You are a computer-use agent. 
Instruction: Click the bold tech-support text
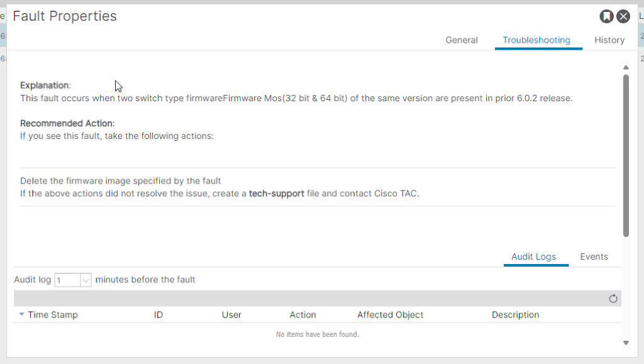point(277,194)
